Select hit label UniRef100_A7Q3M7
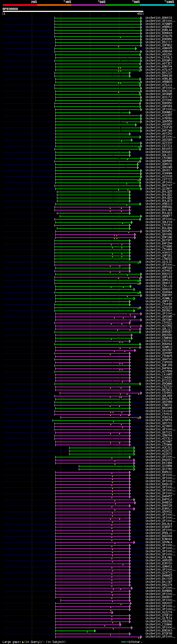The width and height of the screenshot is (177, 644). [159, 115]
